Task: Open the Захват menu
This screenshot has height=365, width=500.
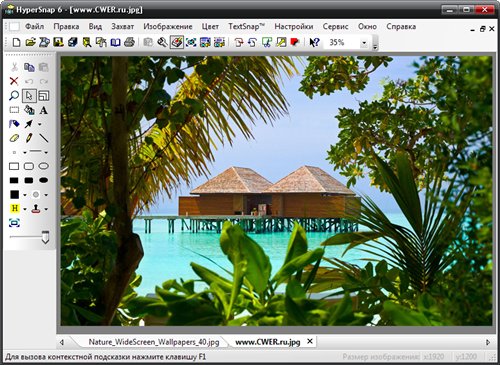Action: pyautogui.click(x=123, y=26)
